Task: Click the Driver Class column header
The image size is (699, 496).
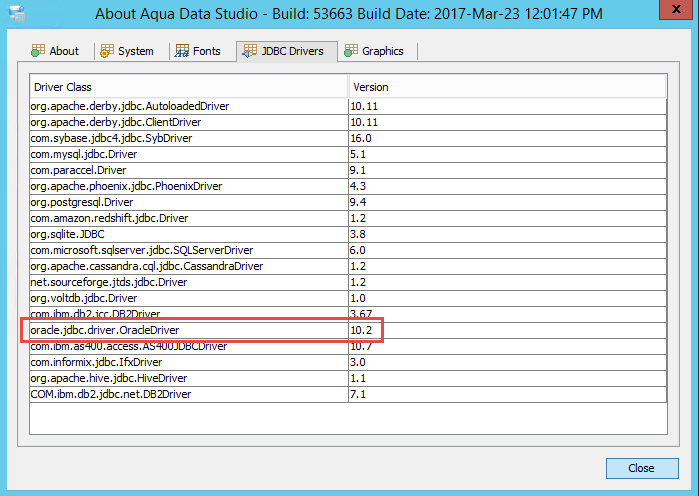Action: tap(189, 87)
